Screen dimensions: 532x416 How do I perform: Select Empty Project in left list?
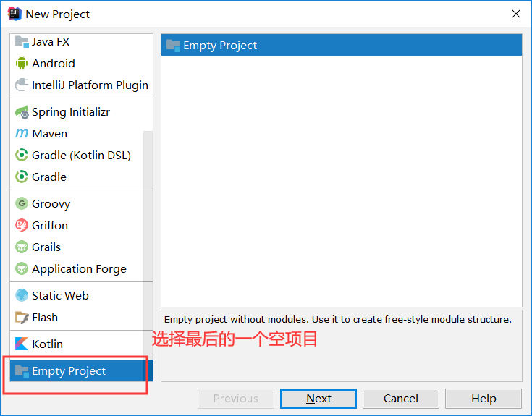point(81,370)
